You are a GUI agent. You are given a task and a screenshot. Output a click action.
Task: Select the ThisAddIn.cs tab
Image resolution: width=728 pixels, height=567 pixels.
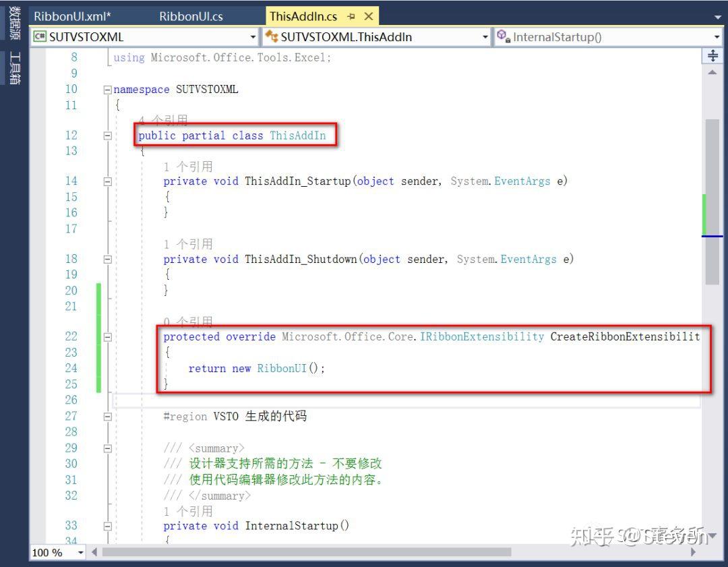coord(303,16)
